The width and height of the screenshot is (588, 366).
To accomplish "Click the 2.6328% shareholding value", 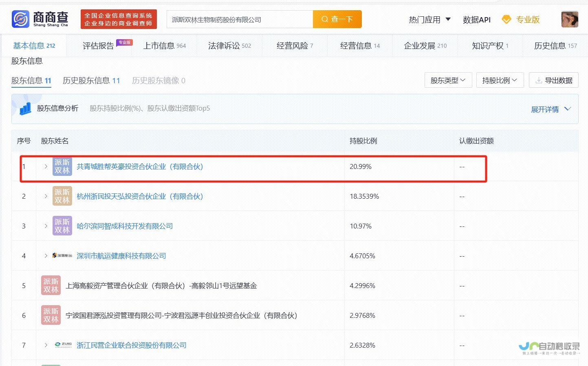I will 362,345.
